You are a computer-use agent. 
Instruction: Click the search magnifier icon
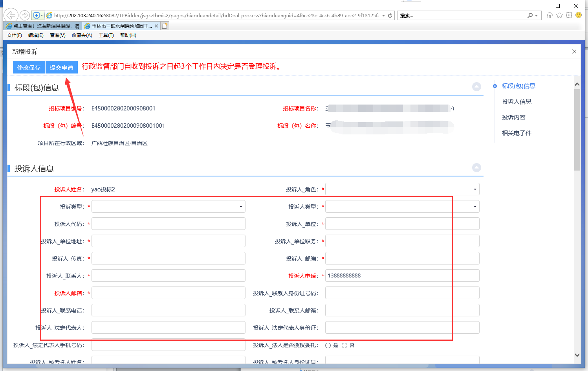coord(530,15)
